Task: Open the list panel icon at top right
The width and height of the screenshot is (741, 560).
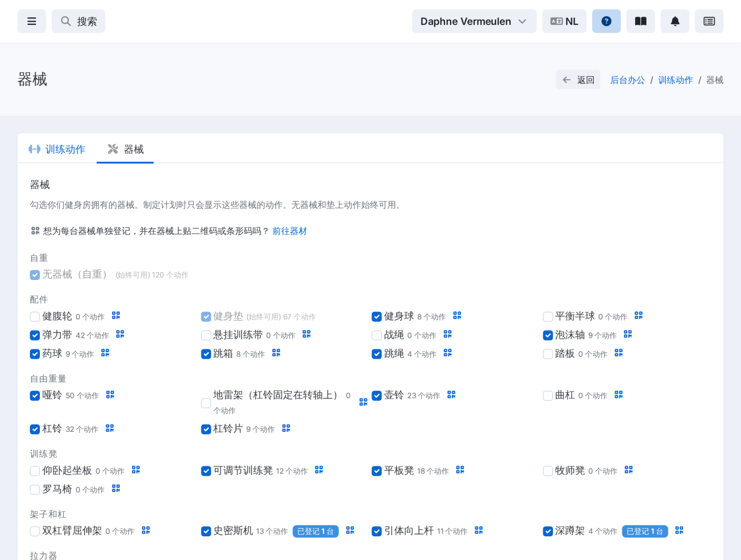Action: (x=709, y=21)
